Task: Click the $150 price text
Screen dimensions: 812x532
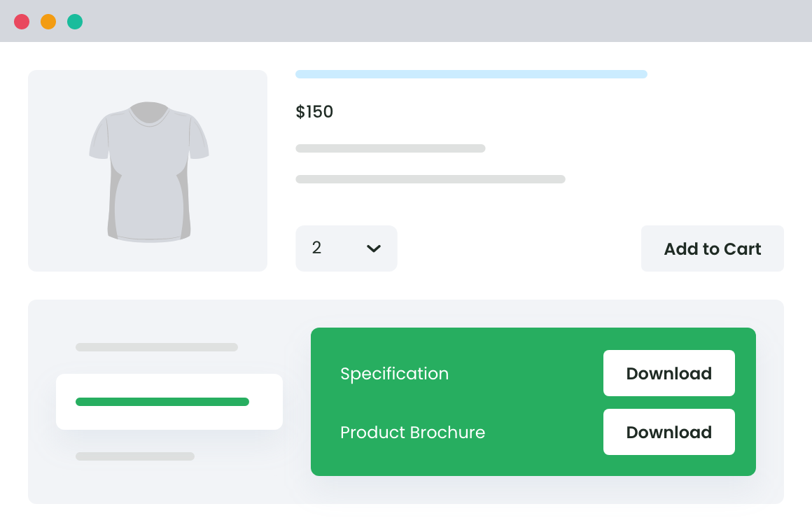Action: [314, 112]
